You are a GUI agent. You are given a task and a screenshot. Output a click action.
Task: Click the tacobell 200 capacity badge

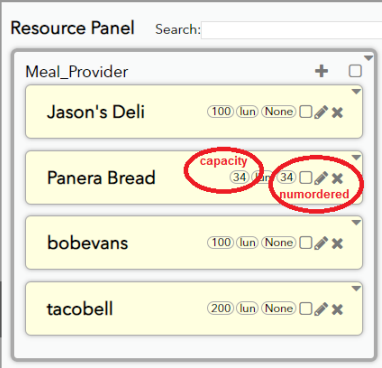tap(220, 308)
